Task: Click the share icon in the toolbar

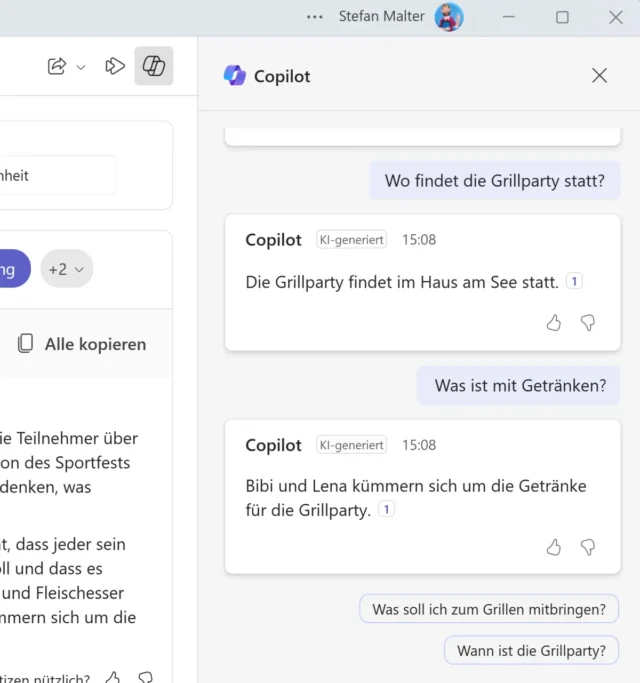Action: (x=57, y=66)
